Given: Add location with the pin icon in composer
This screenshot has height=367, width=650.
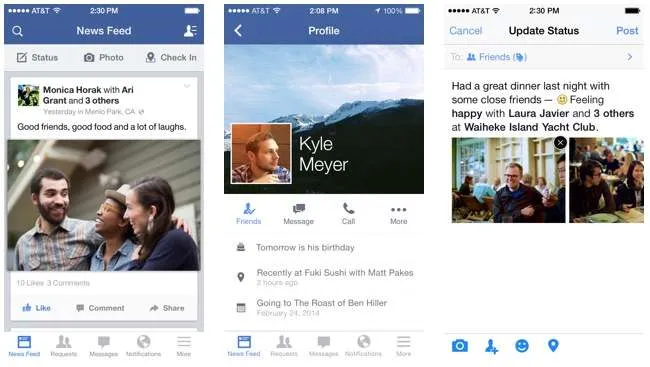Looking at the screenshot, I should click(x=553, y=345).
